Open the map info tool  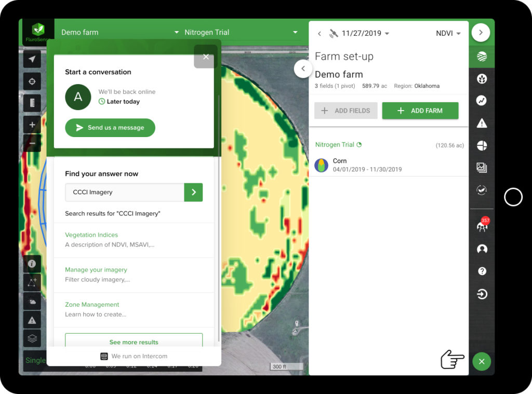pos(32,264)
